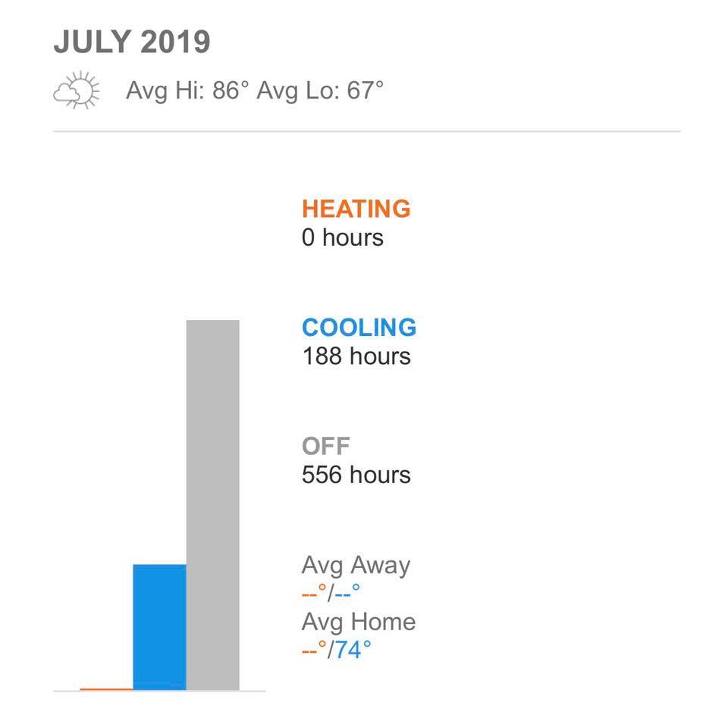Select the orange HEATING label
728x725 pixels.
pos(356,209)
